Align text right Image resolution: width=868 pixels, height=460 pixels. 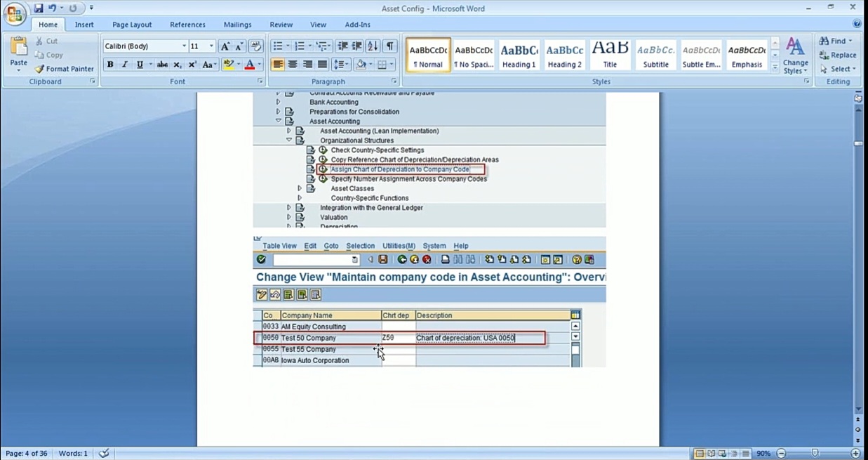pyautogui.click(x=307, y=65)
